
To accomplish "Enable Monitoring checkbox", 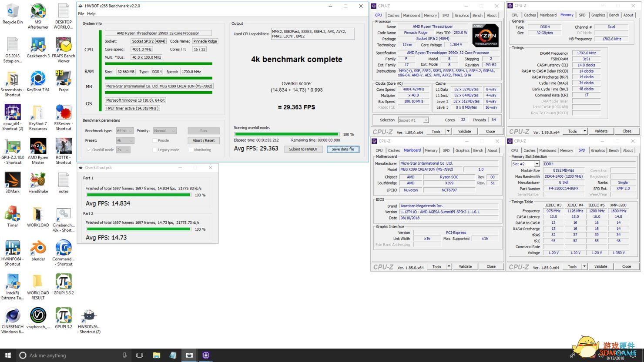I will point(191,150).
